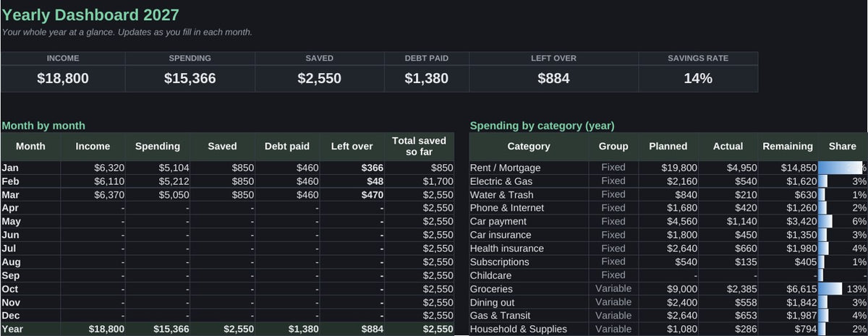Click the Groceries 13% share bar
Screen dimensions: 868x336
coord(843,289)
